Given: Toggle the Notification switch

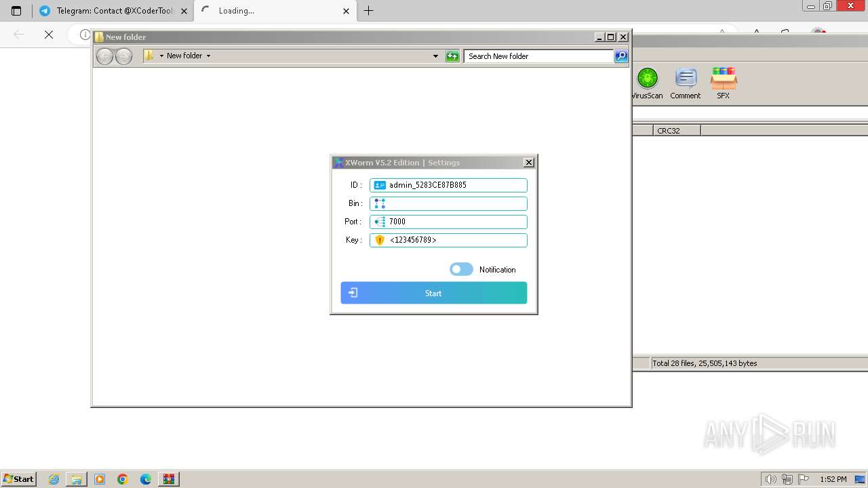Looking at the screenshot, I should click(461, 269).
